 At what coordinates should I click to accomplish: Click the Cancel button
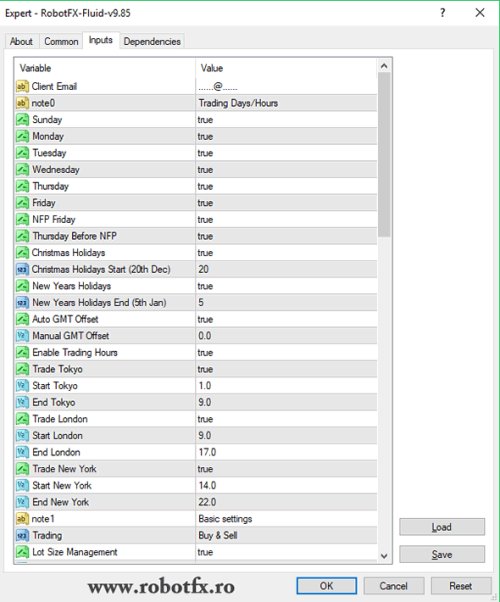tap(394, 586)
